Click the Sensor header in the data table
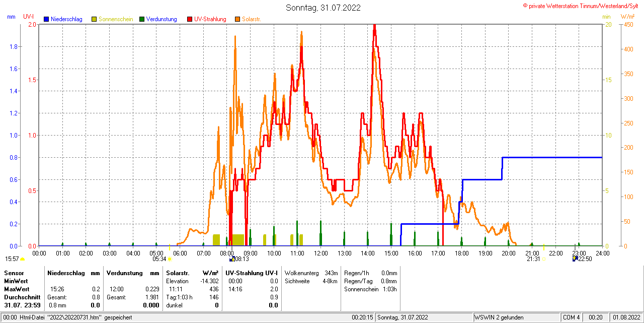This screenshot has width=644, height=323. (14, 273)
